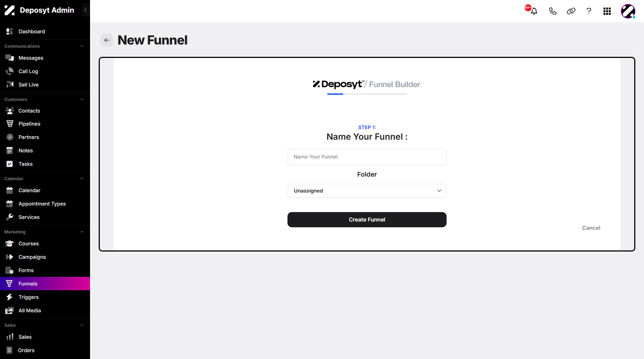Click the Courses graduation cap icon
Image resolution: width=644 pixels, height=359 pixels.
click(10, 244)
